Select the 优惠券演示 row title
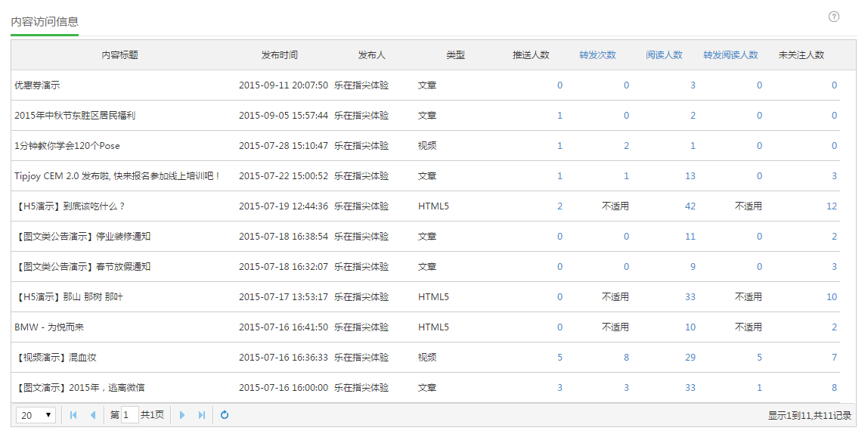Screen dimensions: 868x437 point(37,85)
